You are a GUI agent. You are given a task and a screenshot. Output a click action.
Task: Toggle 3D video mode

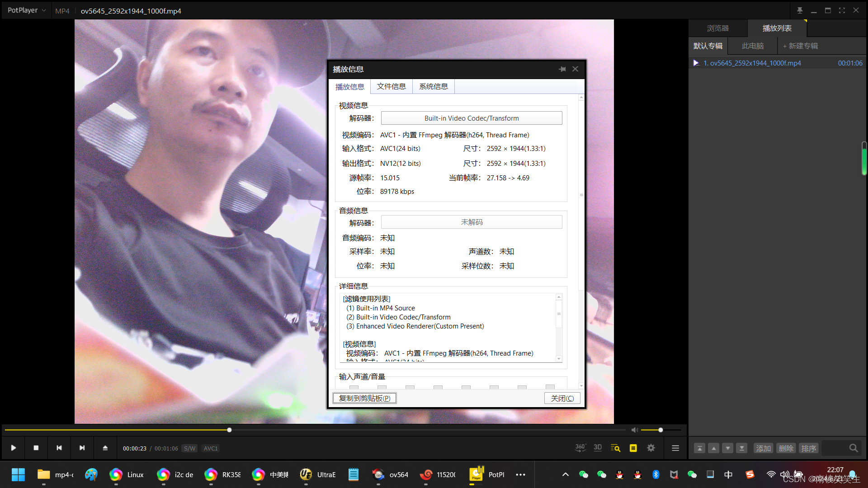point(598,448)
